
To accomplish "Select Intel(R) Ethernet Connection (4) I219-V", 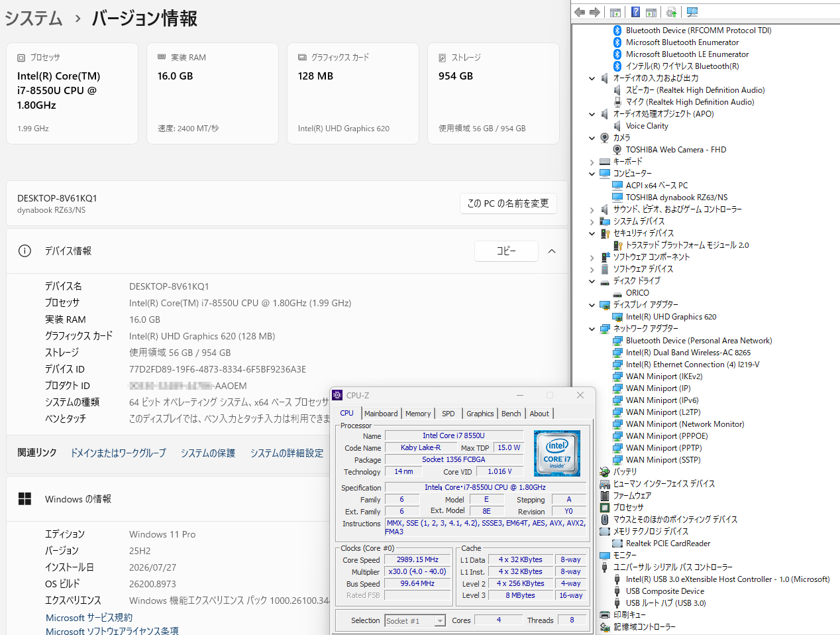I will click(692, 365).
